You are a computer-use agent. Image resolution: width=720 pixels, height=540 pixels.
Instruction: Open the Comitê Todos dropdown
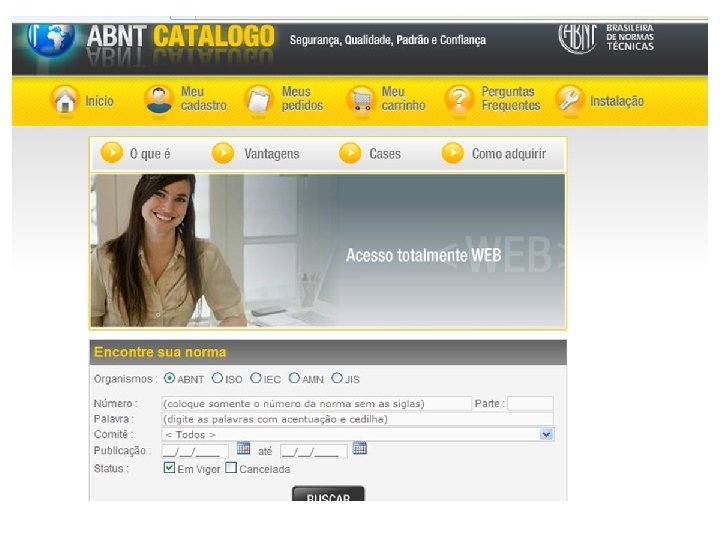(x=358, y=434)
